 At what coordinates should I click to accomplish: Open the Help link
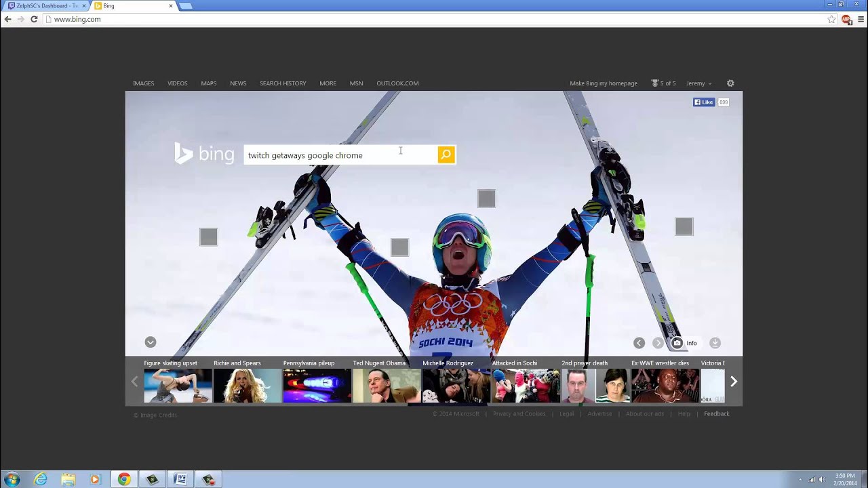(684, 413)
